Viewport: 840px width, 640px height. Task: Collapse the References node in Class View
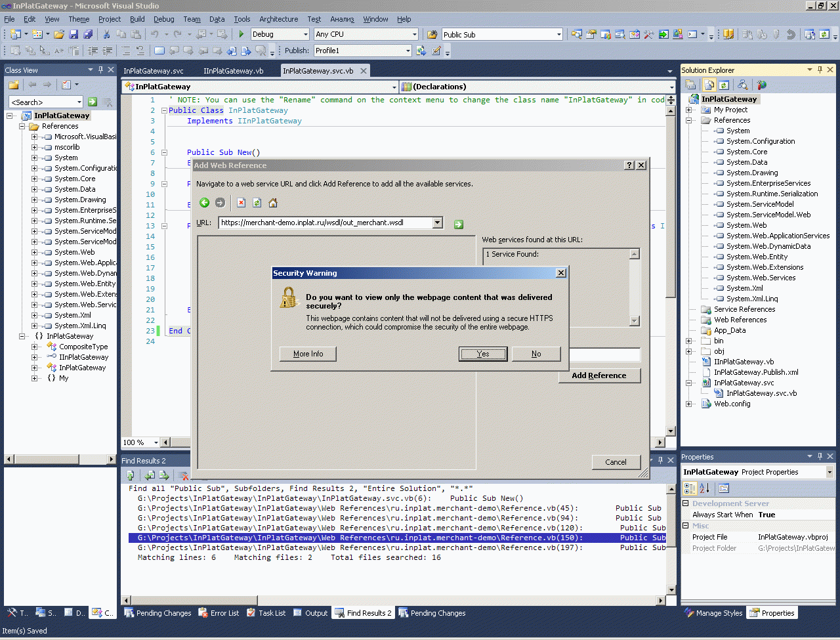tap(22, 126)
